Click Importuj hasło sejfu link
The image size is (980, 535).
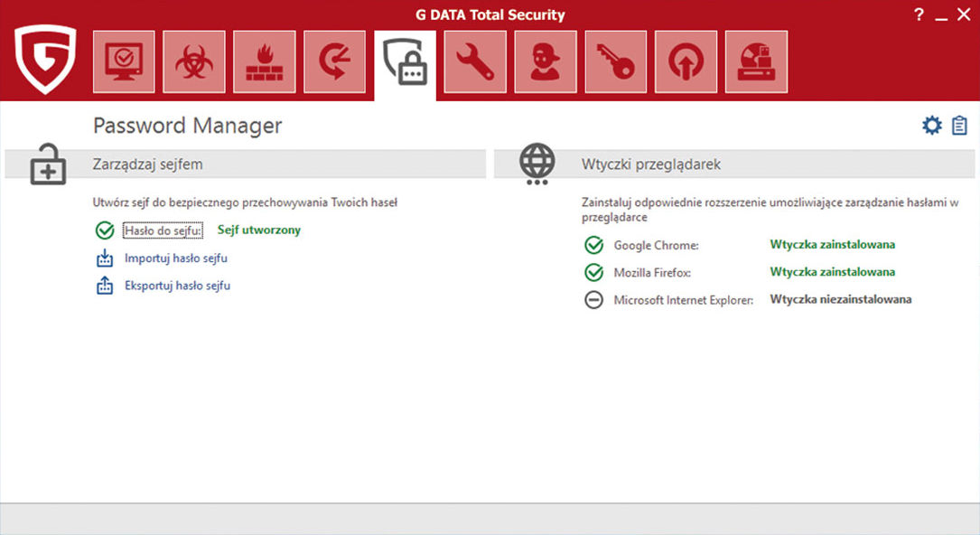(x=176, y=258)
